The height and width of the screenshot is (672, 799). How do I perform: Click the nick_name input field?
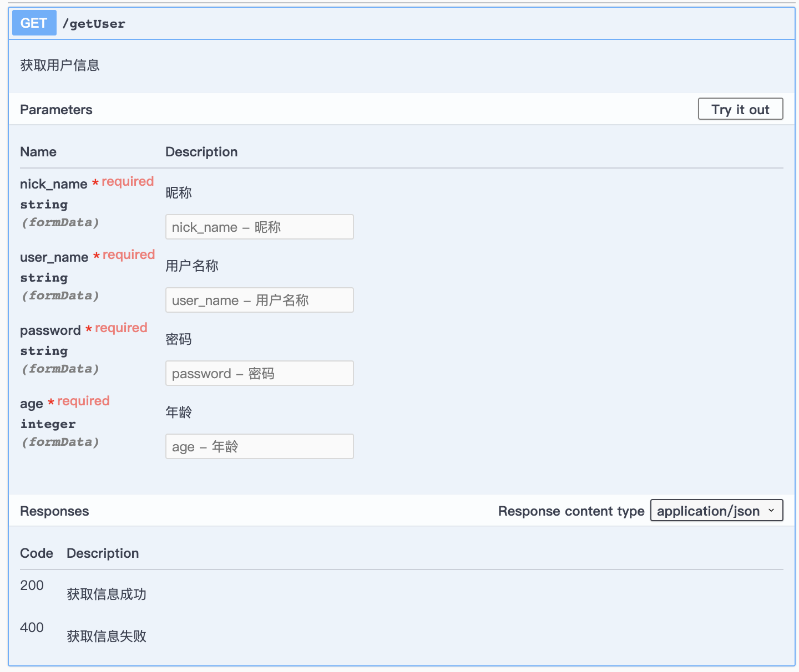[259, 227]
